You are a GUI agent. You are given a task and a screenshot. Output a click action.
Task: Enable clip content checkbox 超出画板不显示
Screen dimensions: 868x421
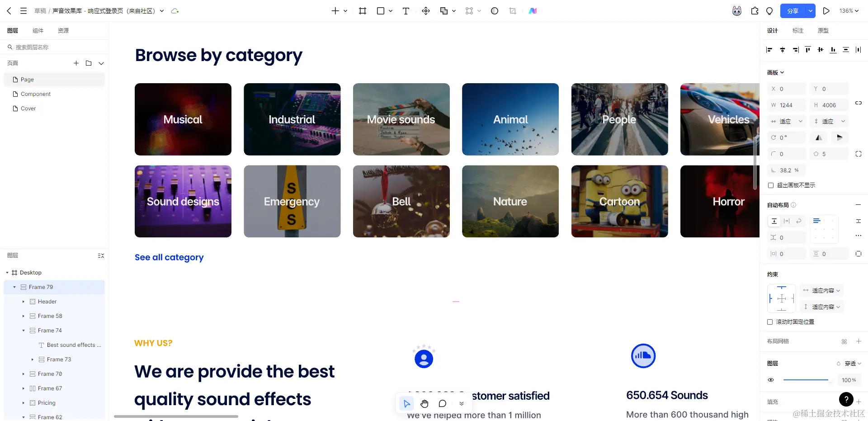tap(771, 185)
